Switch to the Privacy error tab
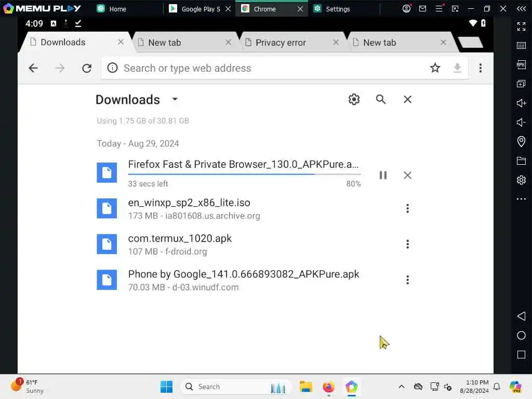This screenshot has width=532, height=399. pyautogui.click(x=293, y=43)
